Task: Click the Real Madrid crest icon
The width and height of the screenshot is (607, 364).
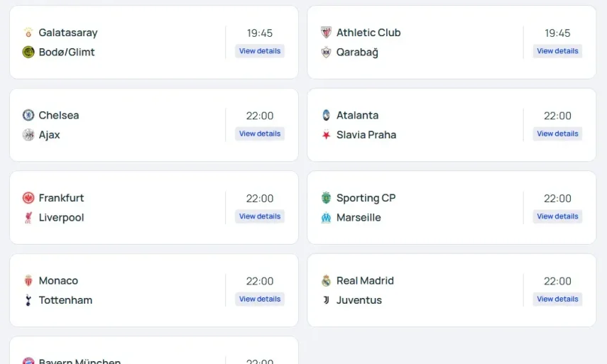Action: pos(326,281)
